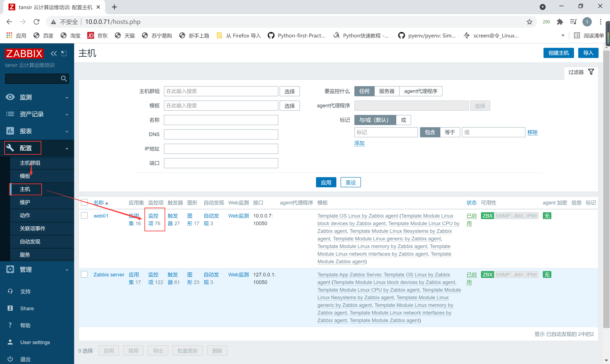Open 模板 submenu item
Screen dimensions: 610x364
(x=42, y=176)
